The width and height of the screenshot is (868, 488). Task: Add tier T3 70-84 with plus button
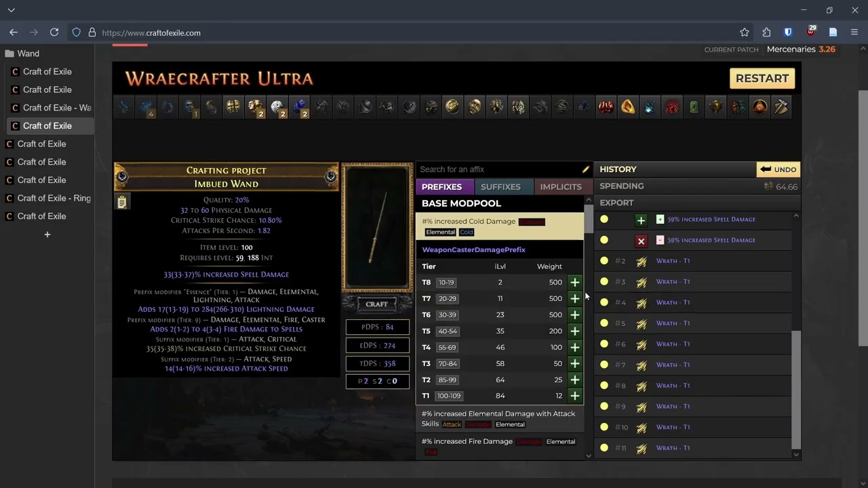point(574,363)
